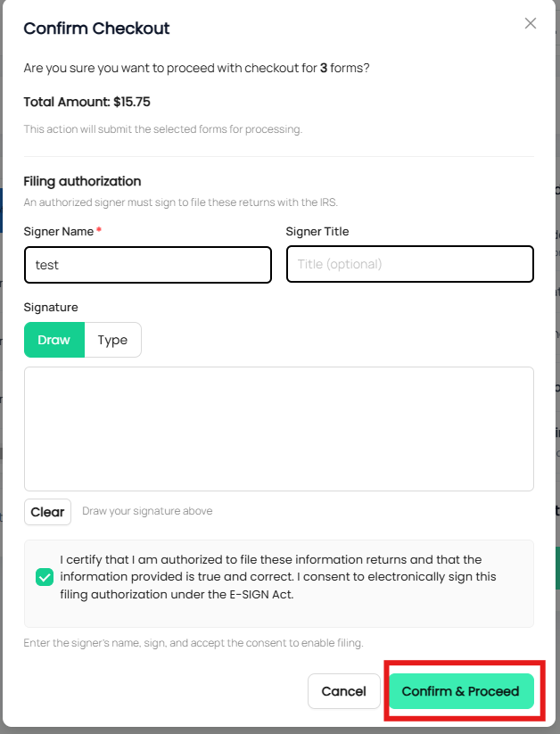Select the Draw signature mode
Image resolution: width=560 pixels, height=734 pixels.
click(x=54, y=340)
